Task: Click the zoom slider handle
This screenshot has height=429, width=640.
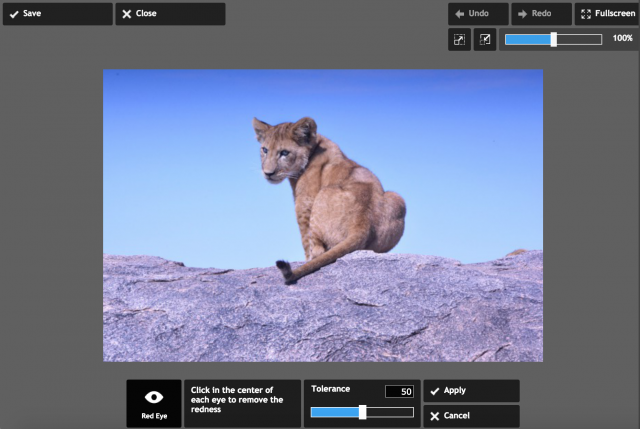Action: pos(554,40)
